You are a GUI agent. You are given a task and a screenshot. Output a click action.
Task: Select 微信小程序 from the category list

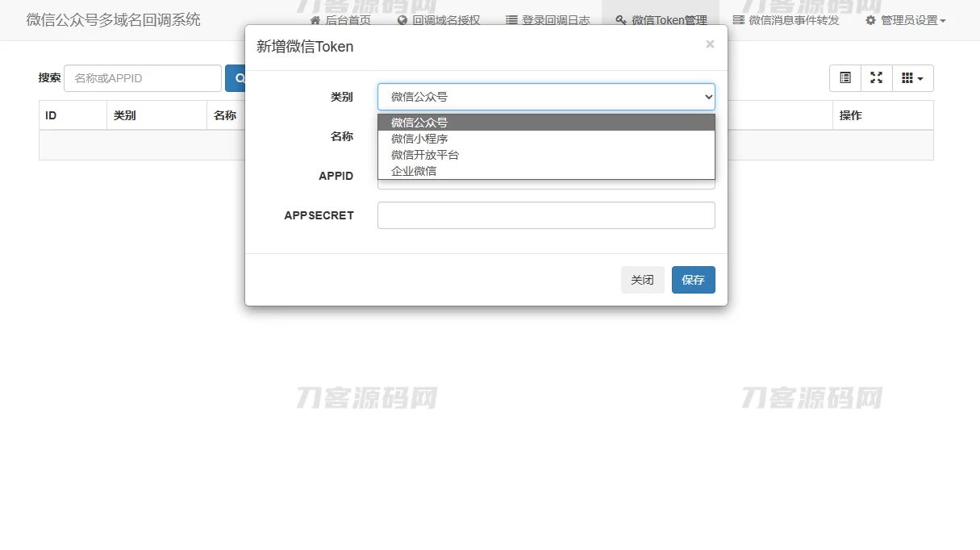[x=419, y=138]
